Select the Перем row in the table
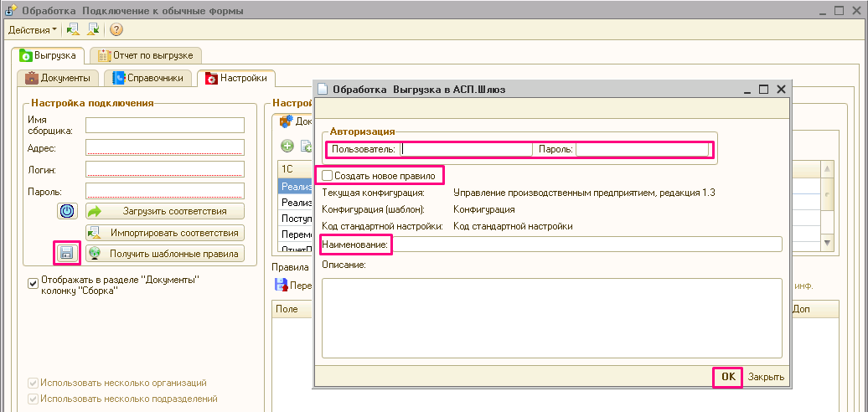 (296, 234)
